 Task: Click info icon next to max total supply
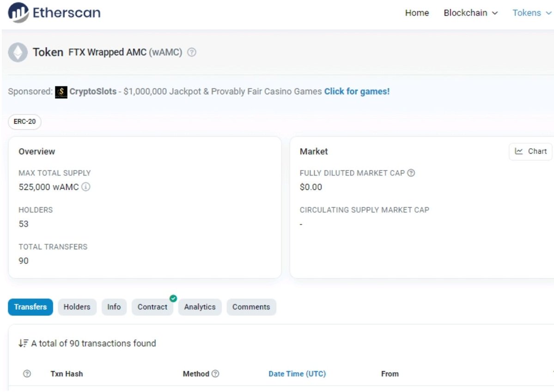tap(86, 187)
